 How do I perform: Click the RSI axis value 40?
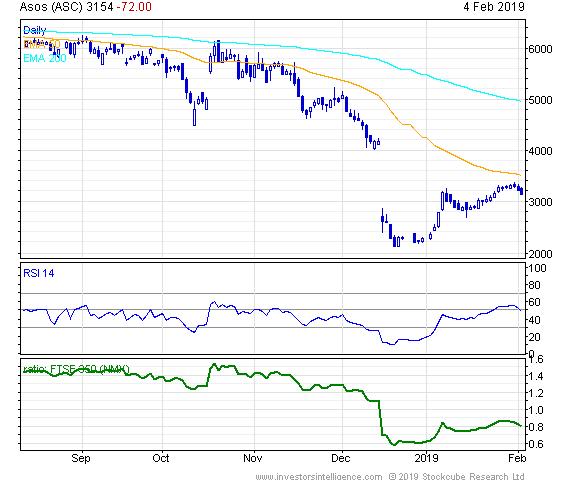pos(534,320)
